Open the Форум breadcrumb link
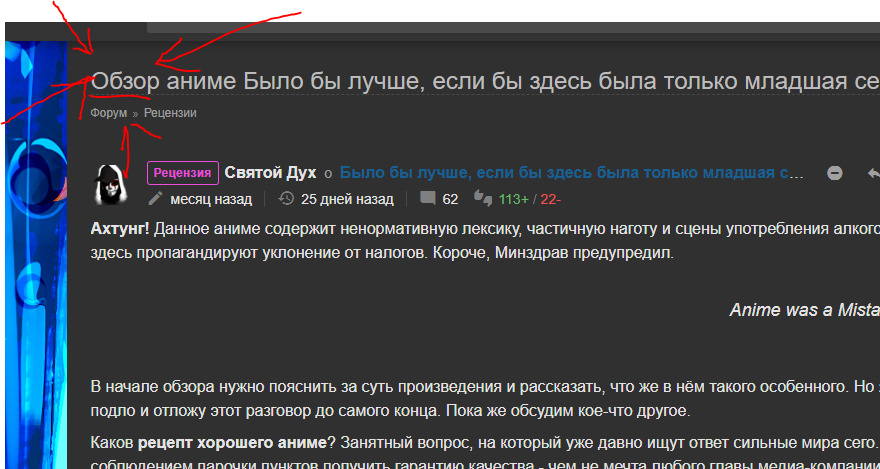Screen dimensions: 880x469 pyautogui.click(x=108, y=113)
